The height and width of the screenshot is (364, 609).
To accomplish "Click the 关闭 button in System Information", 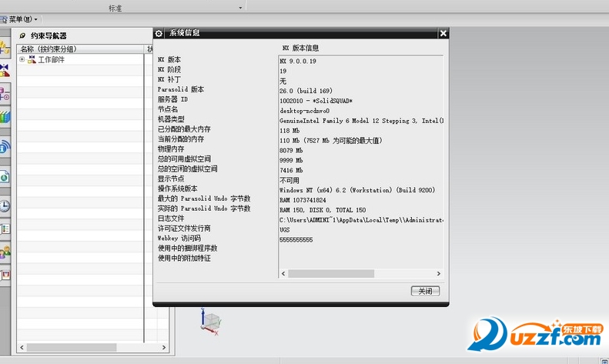I will [425, 291].
